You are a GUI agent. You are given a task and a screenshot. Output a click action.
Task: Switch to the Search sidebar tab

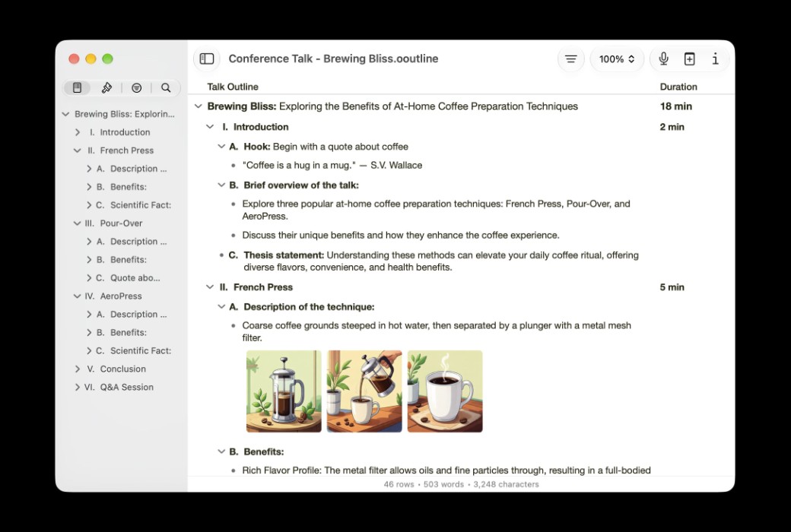tap(166, 87)
